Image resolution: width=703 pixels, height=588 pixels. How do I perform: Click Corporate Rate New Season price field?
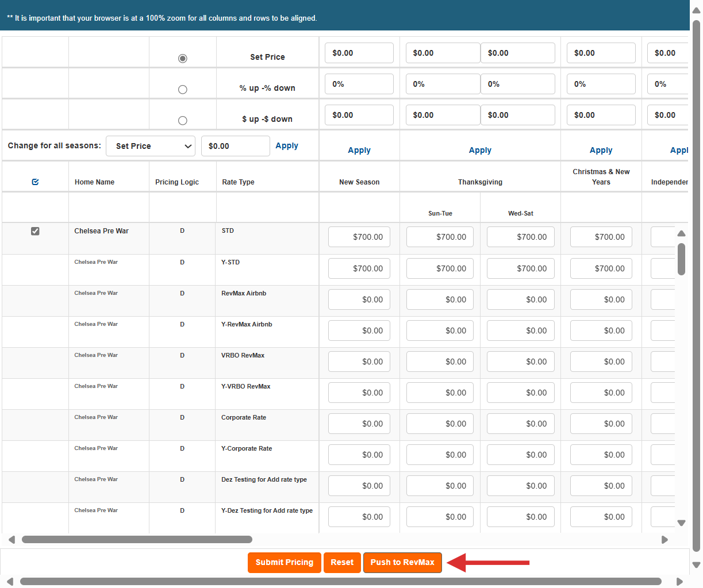click(359, 424)
